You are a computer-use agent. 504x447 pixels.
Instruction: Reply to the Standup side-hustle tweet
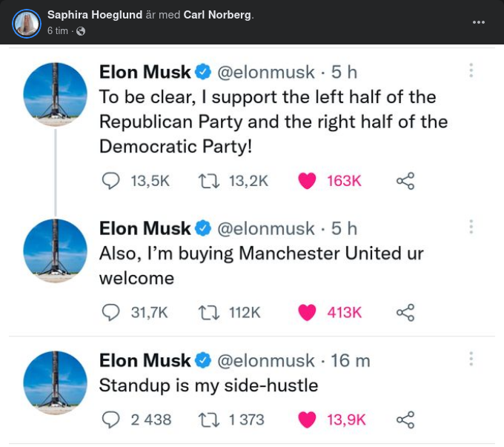[x=110, y=420]
